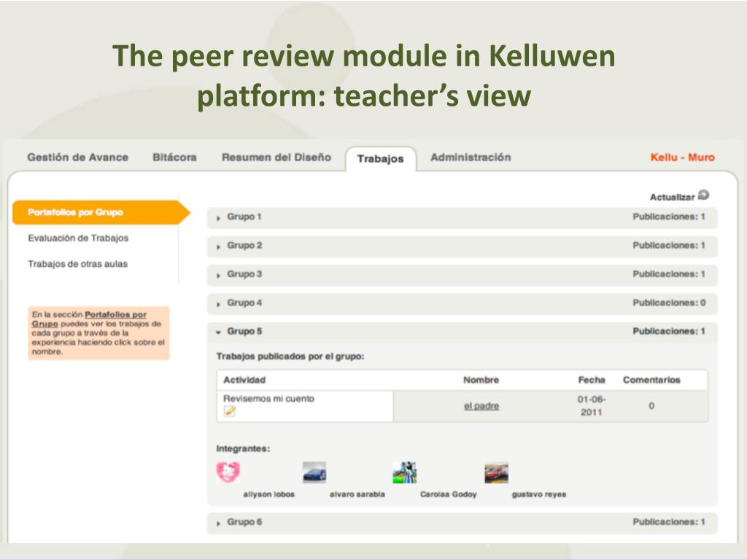The width and height of the screenshot is (747, 560).
Task: Click Grupo 4 Publicaciones: 0 text
Action: click(x=670, y=303)
